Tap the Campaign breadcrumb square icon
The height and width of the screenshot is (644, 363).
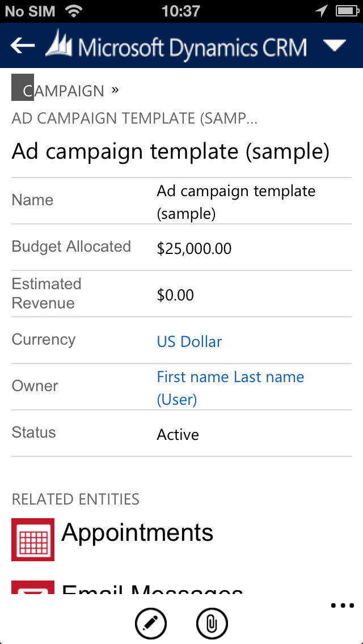(x=23, y=87)
